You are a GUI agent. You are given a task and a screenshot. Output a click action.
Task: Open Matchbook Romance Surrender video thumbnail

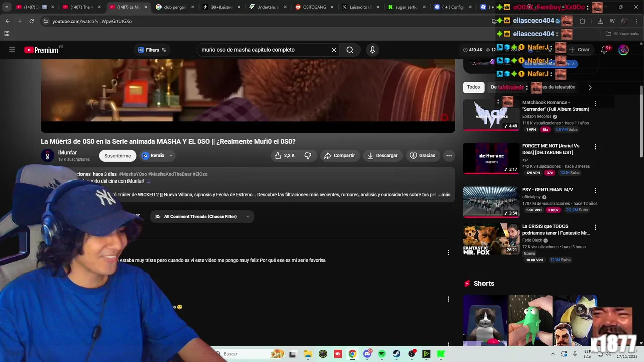[x=491, y=115]
